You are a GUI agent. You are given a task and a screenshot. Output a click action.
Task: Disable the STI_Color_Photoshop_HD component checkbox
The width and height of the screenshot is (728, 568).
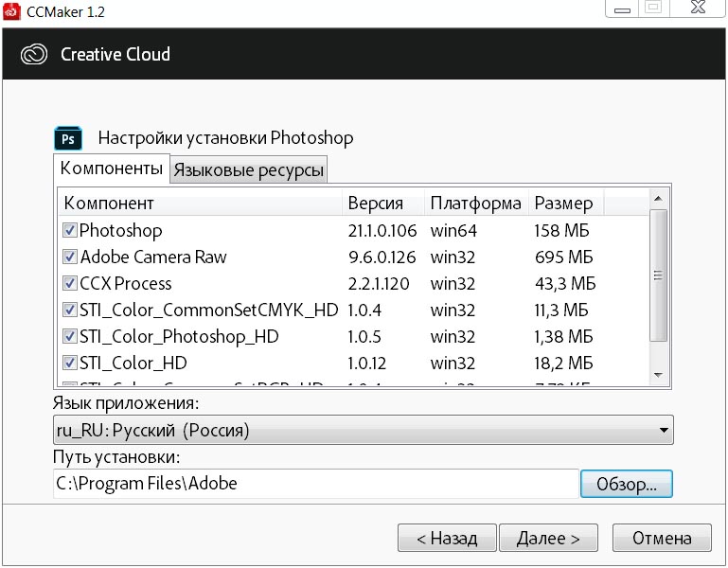[70, 336]
